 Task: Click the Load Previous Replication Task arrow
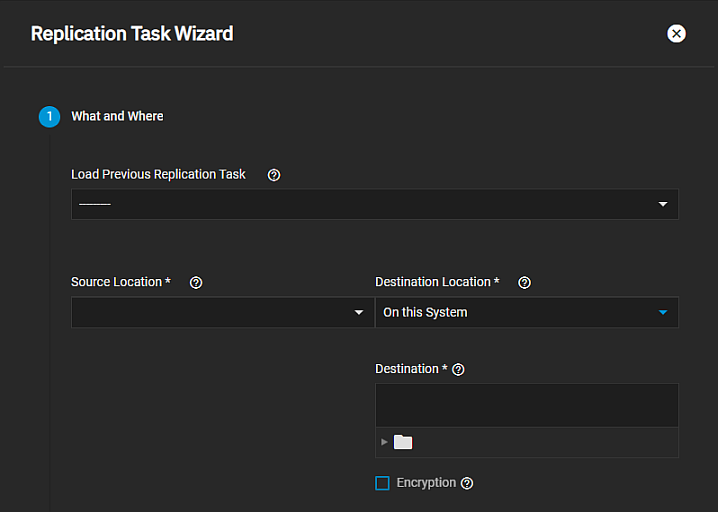[662, 205]
